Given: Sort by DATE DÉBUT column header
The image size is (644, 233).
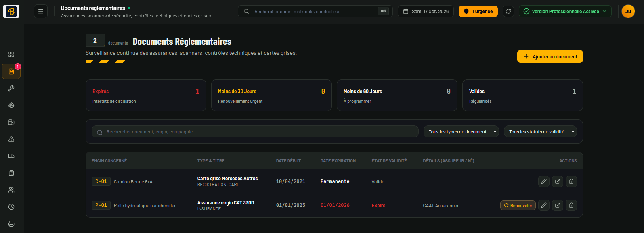Looking at the screenshot, I should 288,161.
